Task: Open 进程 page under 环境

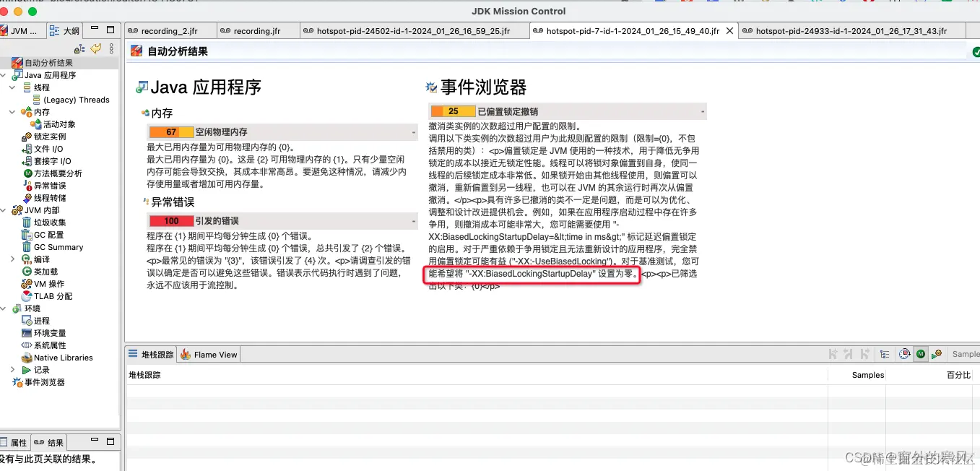Action: pos(42,321)
